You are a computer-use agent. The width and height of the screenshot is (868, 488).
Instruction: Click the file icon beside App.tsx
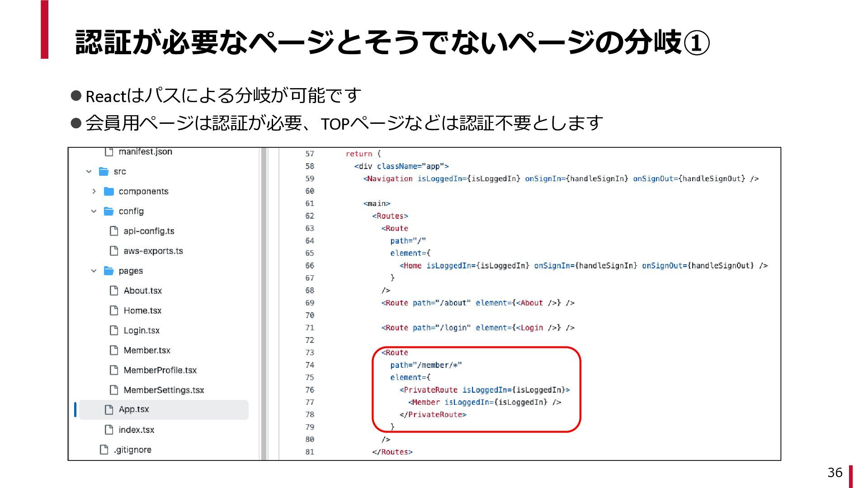109,409
